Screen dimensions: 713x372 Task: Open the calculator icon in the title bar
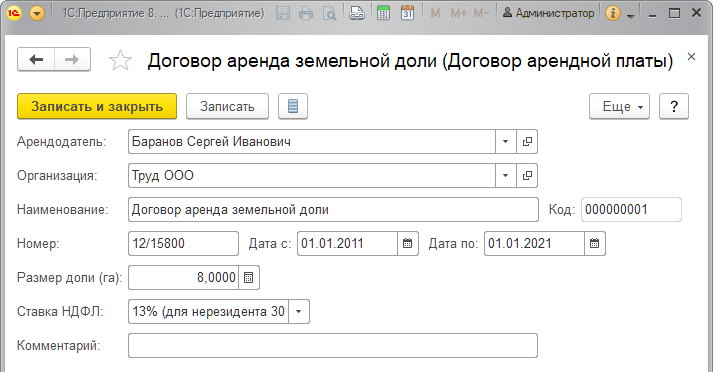(x=383, y=13)
